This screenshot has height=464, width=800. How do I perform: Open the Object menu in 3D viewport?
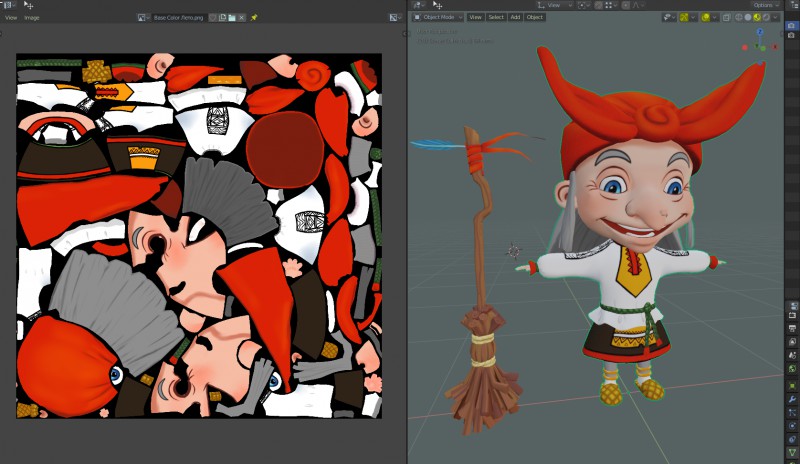click(535, 17)
